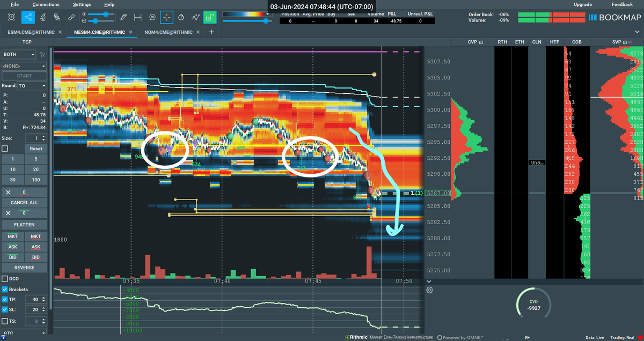Screen dimensions: 644x341
Task: Open the CVD panel settings gear
Action: [x=430, y=291]
